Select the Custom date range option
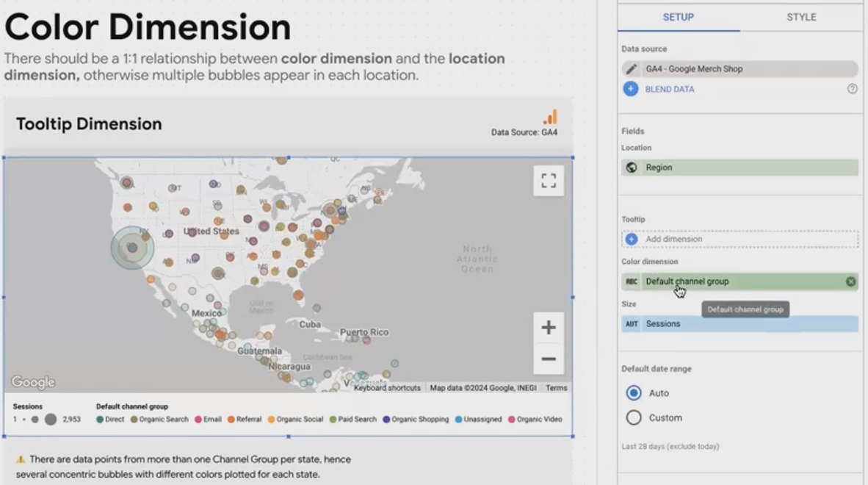The height and width of the screenshot is (485, 868). [x=634, y=417]
